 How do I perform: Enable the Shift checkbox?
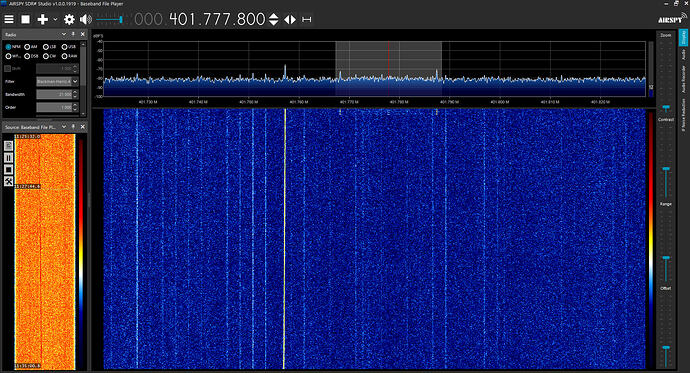pos(7,69)
